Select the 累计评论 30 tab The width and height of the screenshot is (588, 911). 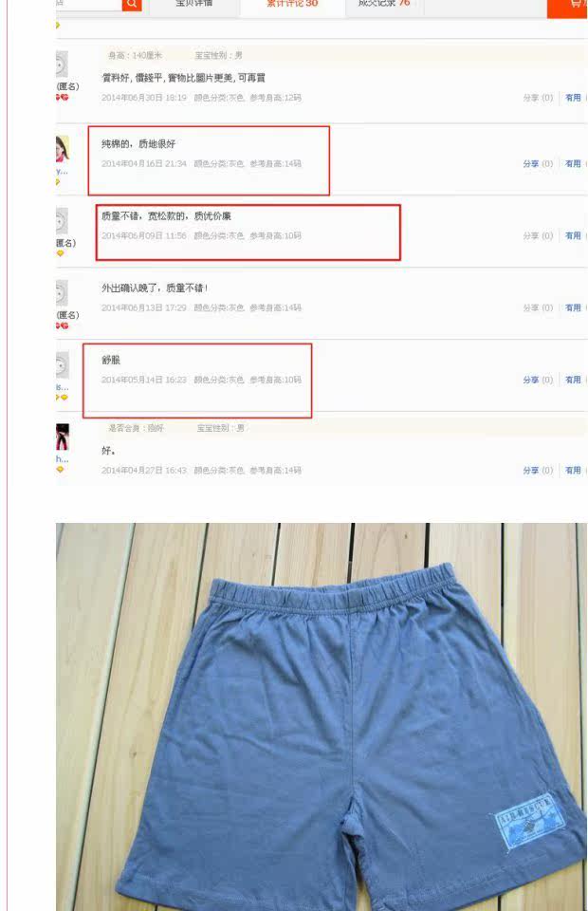[292, 6]
